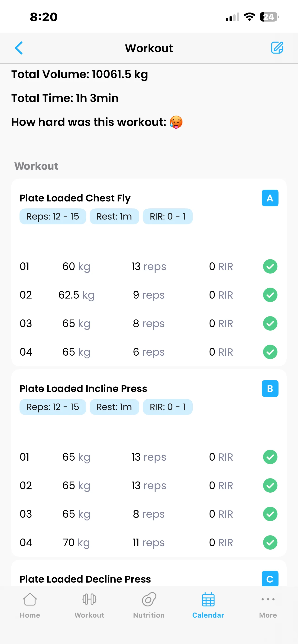Tap the RIR: 0 - 1 chip under Incline Press
This screenshot has height=644, width=298.
point(167,407)
